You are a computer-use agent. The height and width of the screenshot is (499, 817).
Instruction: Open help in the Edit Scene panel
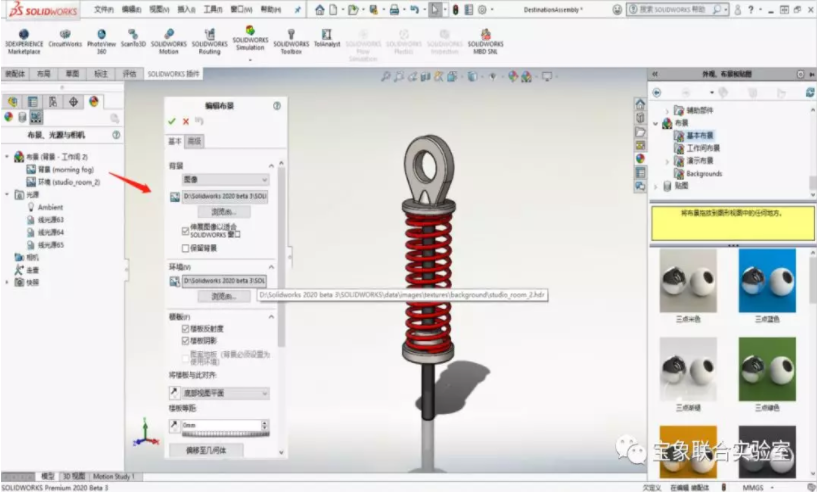277,106
